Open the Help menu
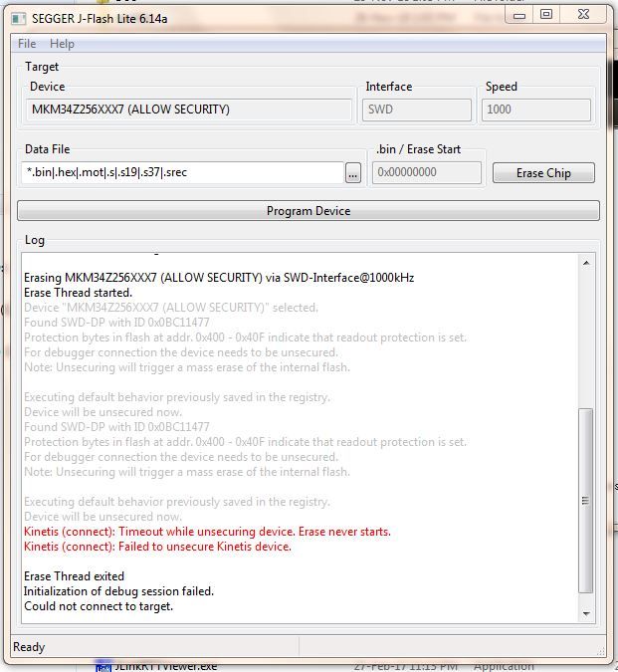Screen dimensions: 618x672 click(62, 44)
